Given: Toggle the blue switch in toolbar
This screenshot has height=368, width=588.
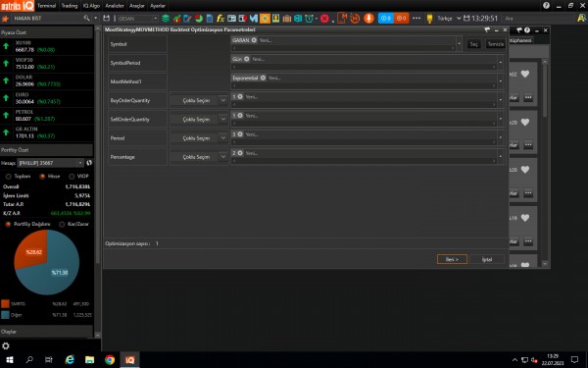Looking at the screenshot, I should pos(385,18).
